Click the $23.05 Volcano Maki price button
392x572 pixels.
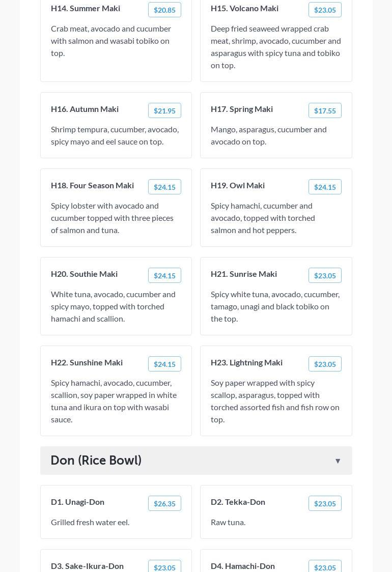click(x=325, y=10)
